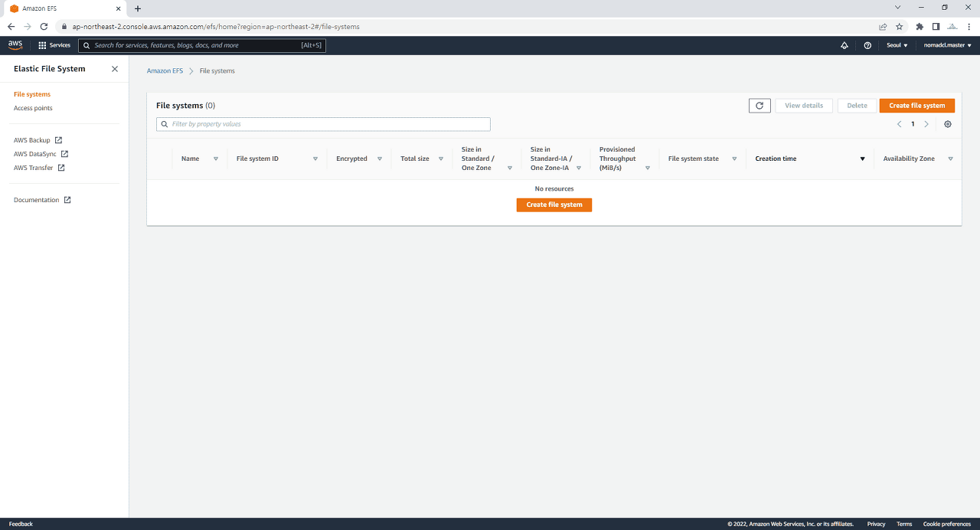980x530 pixels.
Task: Click external link icon beside AWS Backup
Action: pyautogui.click(x=59, y=140)
